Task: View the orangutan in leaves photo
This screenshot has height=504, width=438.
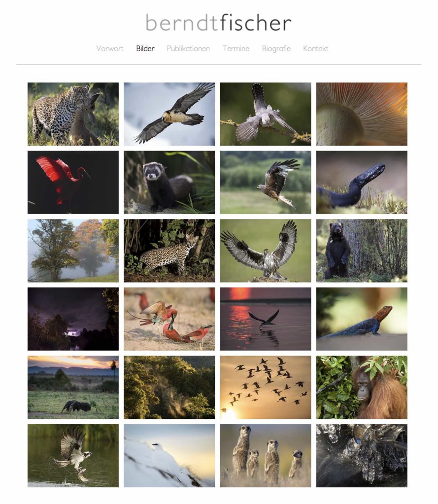Action: [362, 387]
